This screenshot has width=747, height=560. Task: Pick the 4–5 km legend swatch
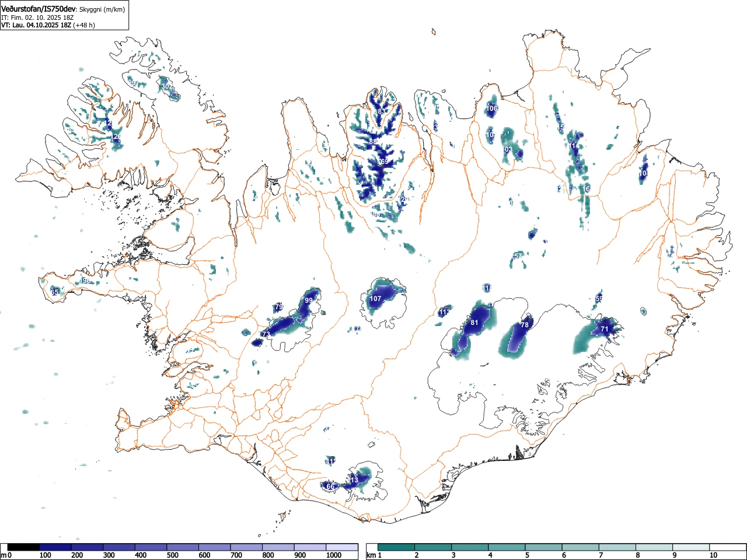(x=507, y=547)
